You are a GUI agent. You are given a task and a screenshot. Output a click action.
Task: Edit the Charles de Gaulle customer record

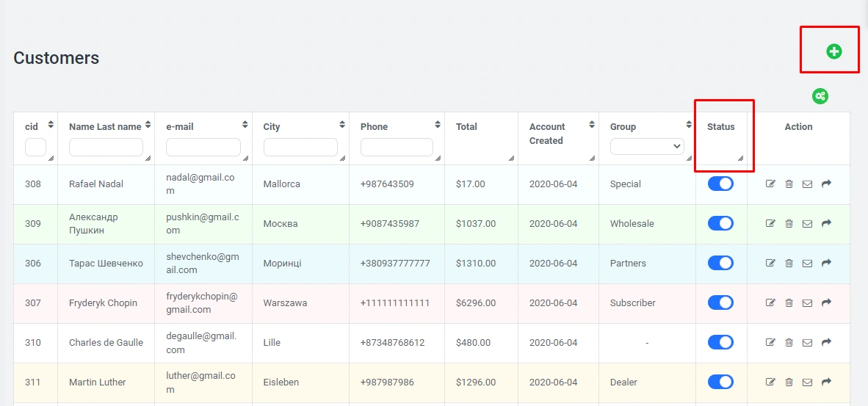(x=770, y=342)
